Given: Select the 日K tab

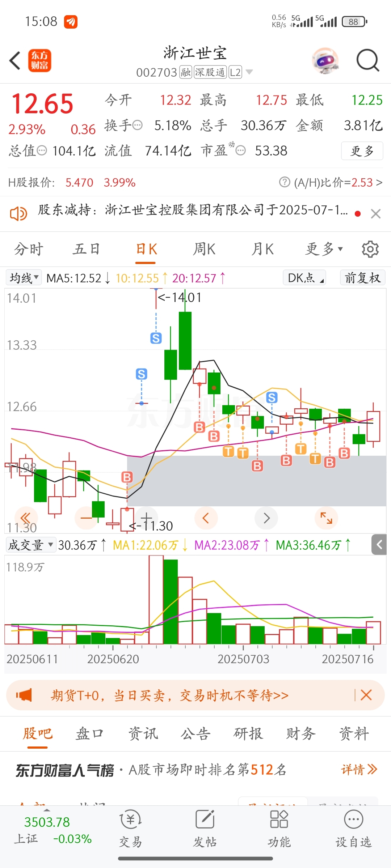Looking at the screenshot, I should (x=146, y=249).
